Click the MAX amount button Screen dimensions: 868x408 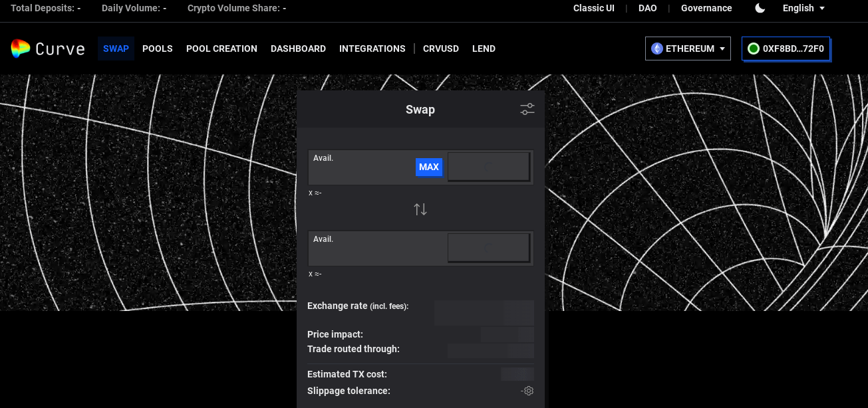click(429, 167)
